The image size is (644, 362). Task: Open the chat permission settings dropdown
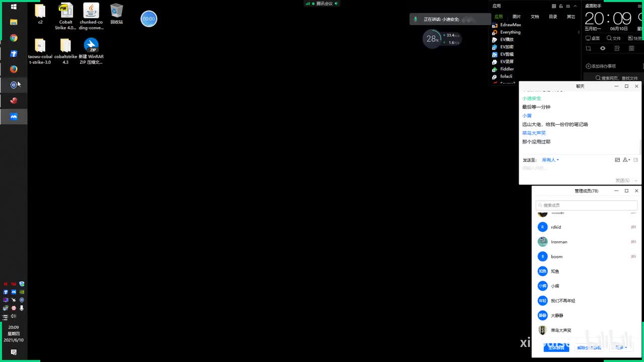(626, 160)
